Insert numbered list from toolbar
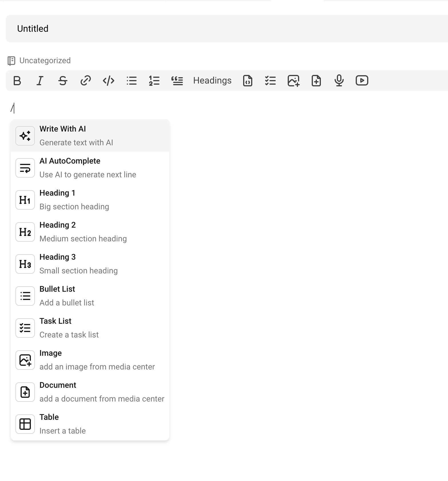Viewport: 448px width, 481px height. (x=154, y=81)
